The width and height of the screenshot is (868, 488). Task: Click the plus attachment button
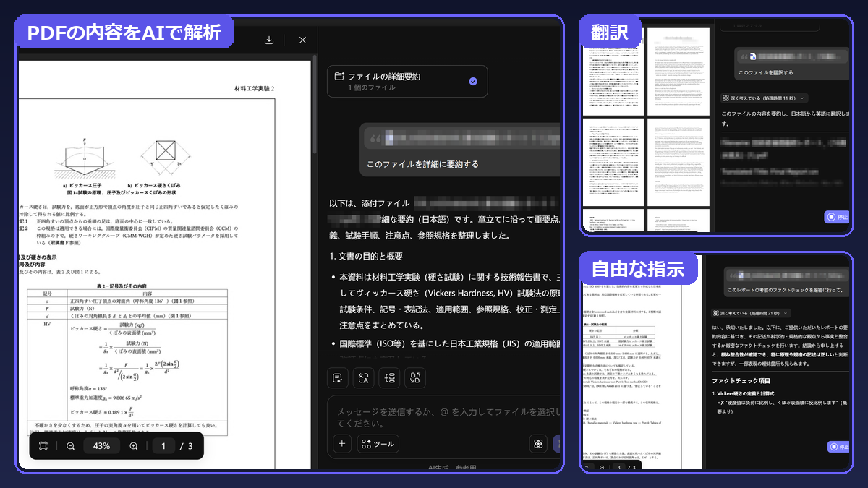coord(342,444)
